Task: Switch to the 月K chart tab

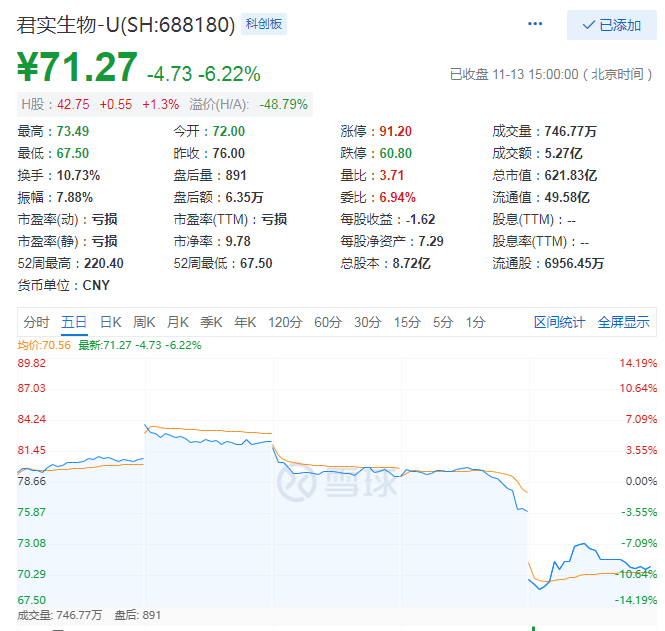Action: (x=178, y=322)
